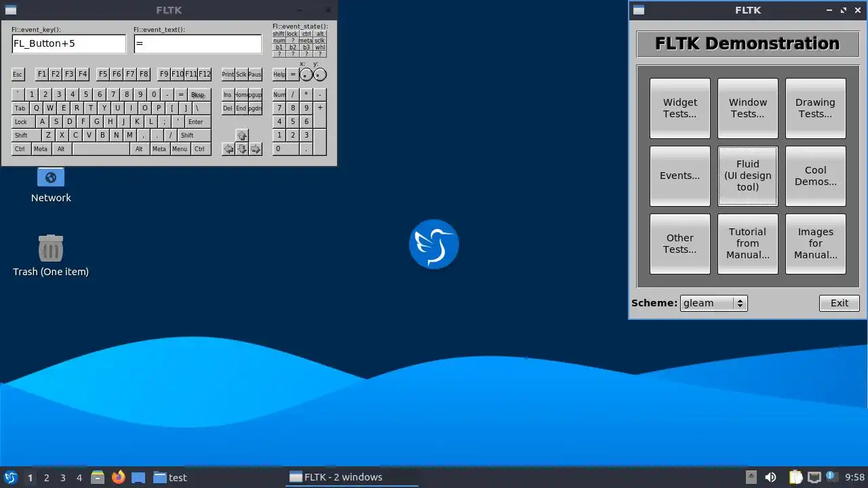Select the Trash (One item) desktop icon
Image resolution: width=868 pixels, height=488 pixels.
51,256
